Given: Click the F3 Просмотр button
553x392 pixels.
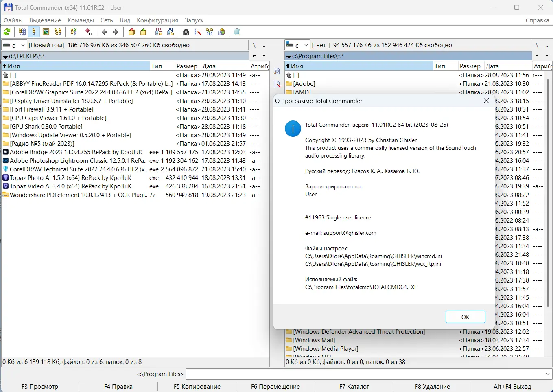Looking at the screenshot, I should tap(40, 387).
